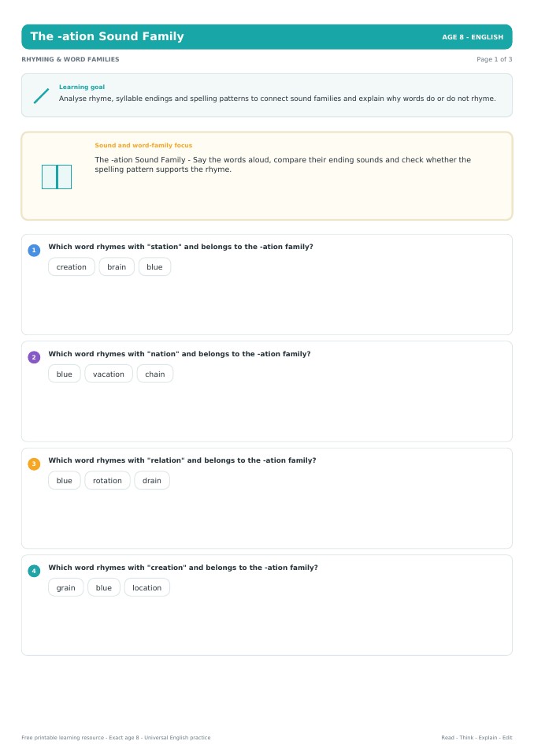Image resolution: width=534 pixels, height=756 pixels.
Task: Click 'Sound and word-family focus' heading
Action: pyautogui.click(x=143, y=145)
